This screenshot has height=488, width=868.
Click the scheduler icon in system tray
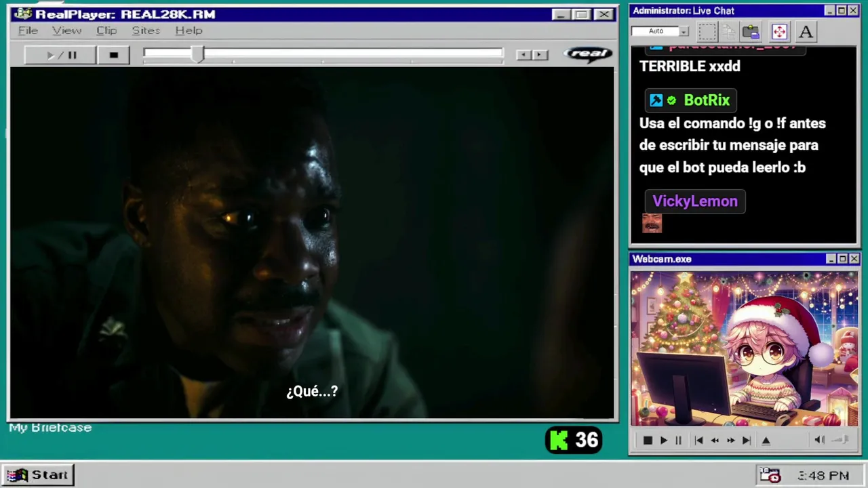770,475
